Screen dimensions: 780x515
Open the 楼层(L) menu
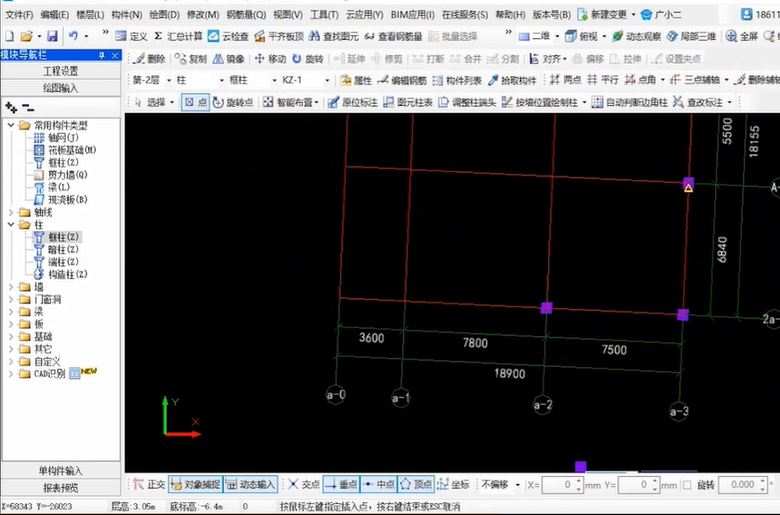90,15
